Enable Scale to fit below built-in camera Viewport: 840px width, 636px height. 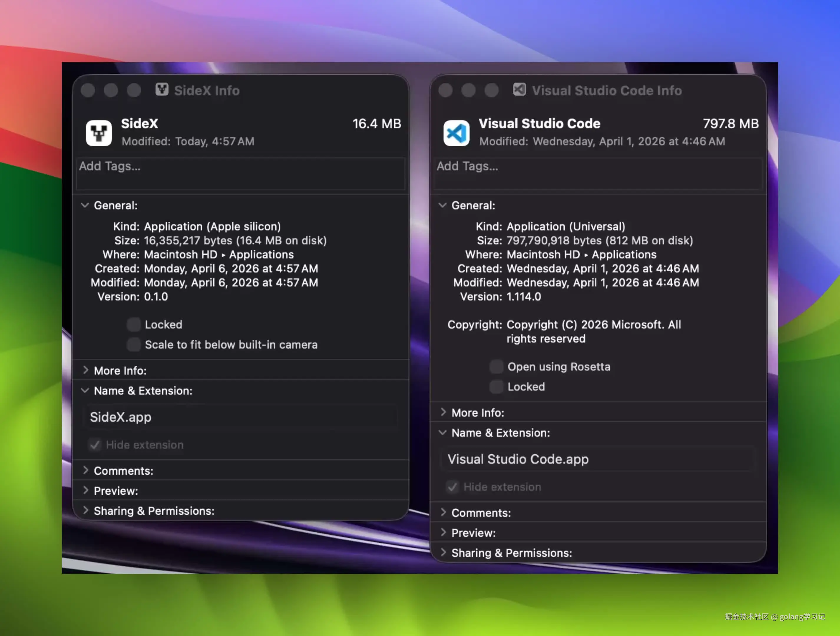(x=134, y=345)
